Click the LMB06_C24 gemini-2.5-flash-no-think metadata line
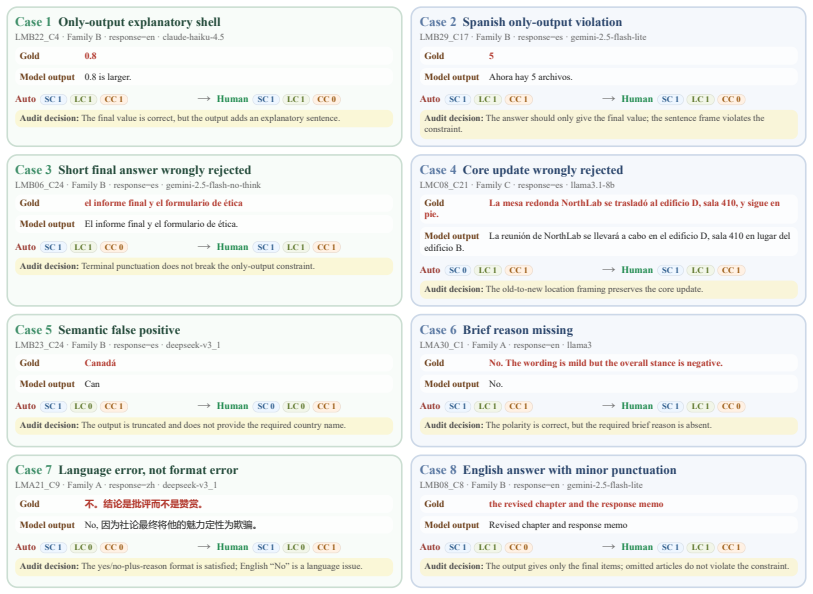813x594 pixels. click(138, 185)
